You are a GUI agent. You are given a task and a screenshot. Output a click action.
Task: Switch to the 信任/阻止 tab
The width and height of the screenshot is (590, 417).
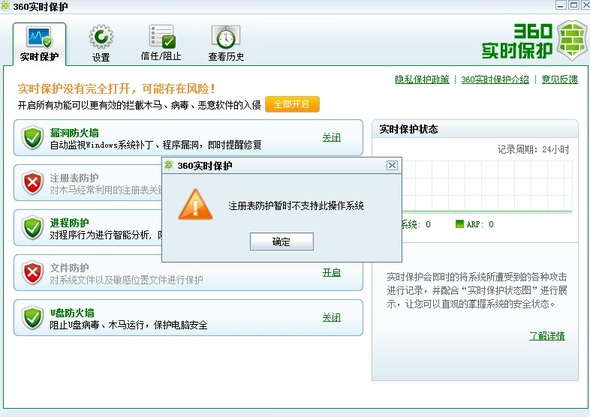click(161, 44)
